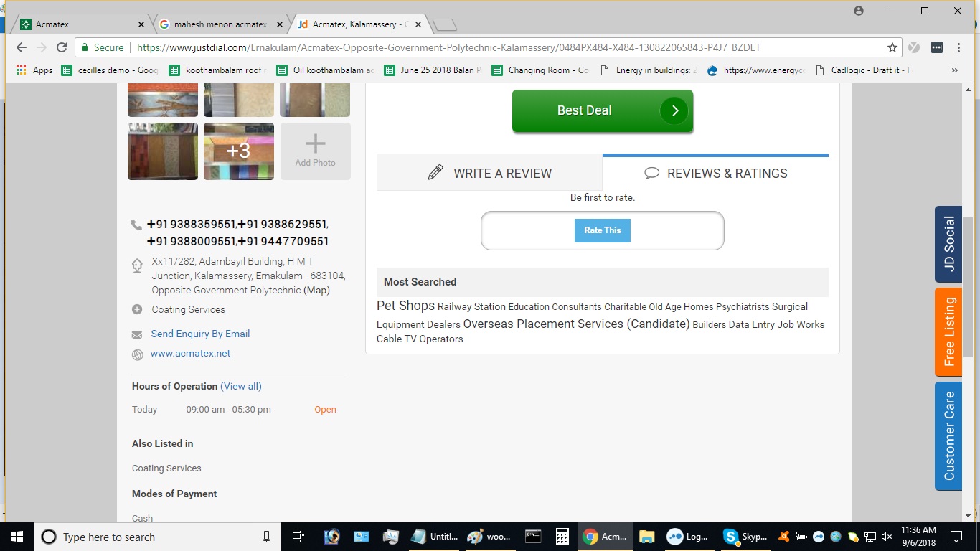Bookmark this page with the star icon

tap(892, 47)
